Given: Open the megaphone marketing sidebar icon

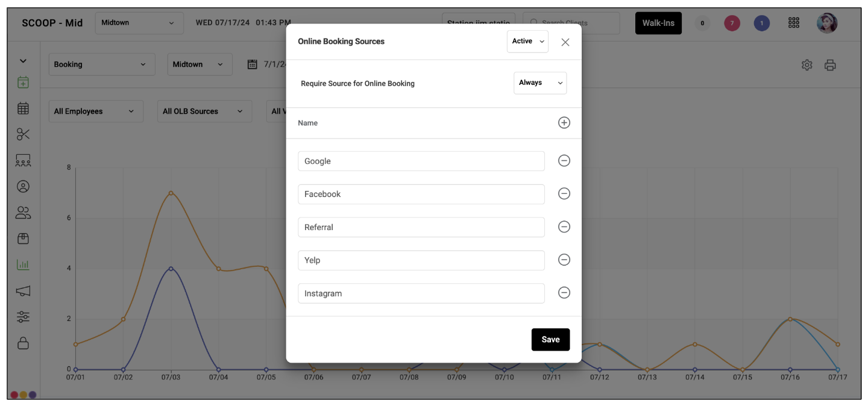Looking at the screenshot, I should pos(23,291).
